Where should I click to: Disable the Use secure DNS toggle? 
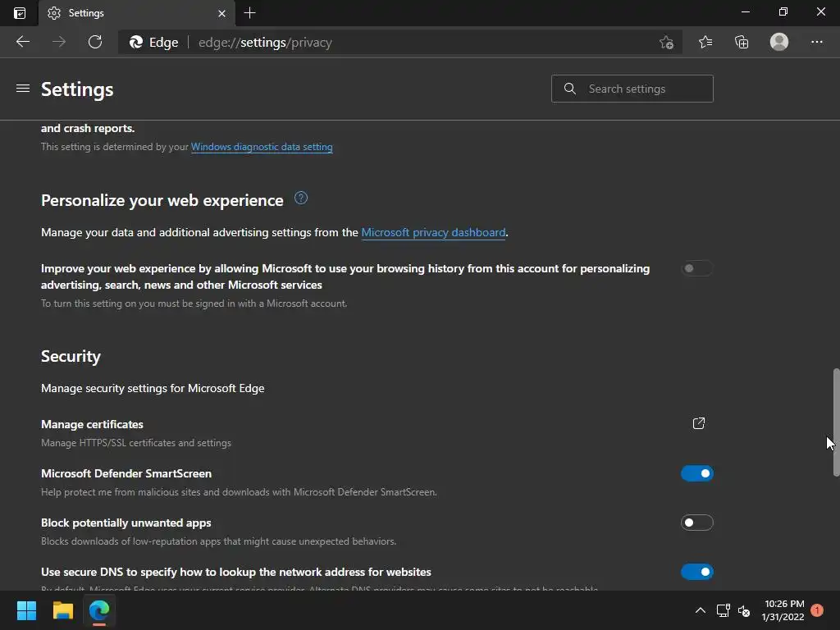[x=697, y=572]
